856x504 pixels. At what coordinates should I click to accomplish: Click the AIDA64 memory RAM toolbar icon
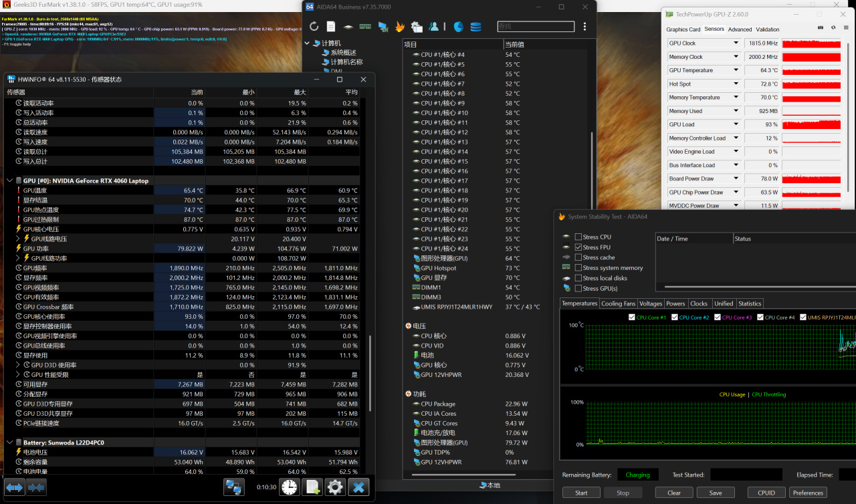tap(365, 27)
